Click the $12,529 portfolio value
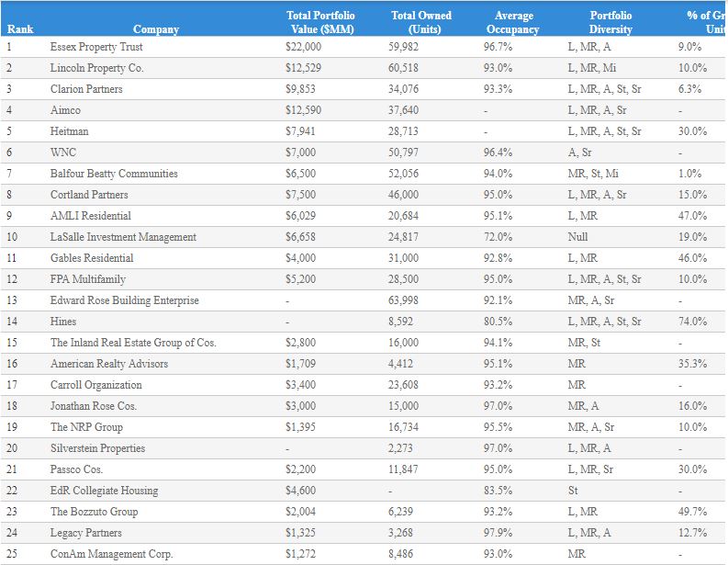 tap(303, 68)
